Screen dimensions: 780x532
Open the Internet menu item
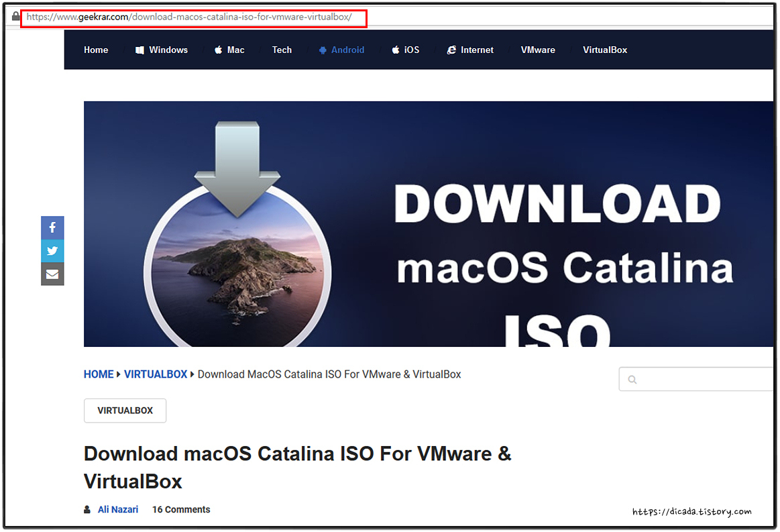pyautogui.click(x=470, y=50)
